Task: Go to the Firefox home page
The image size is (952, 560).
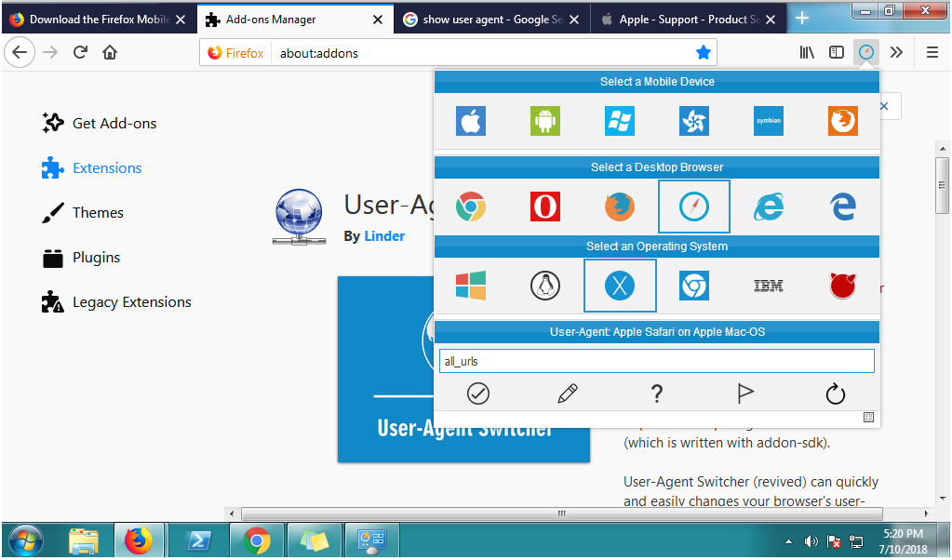Action: pyautogui.click(x=110, y=52)
